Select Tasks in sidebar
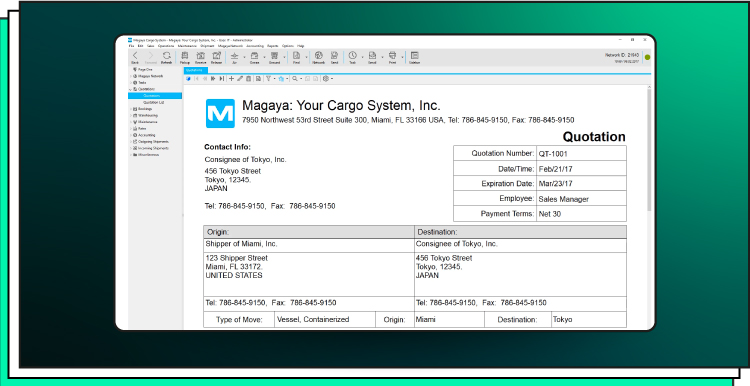The image size is (750, 386). click(142, 83)
